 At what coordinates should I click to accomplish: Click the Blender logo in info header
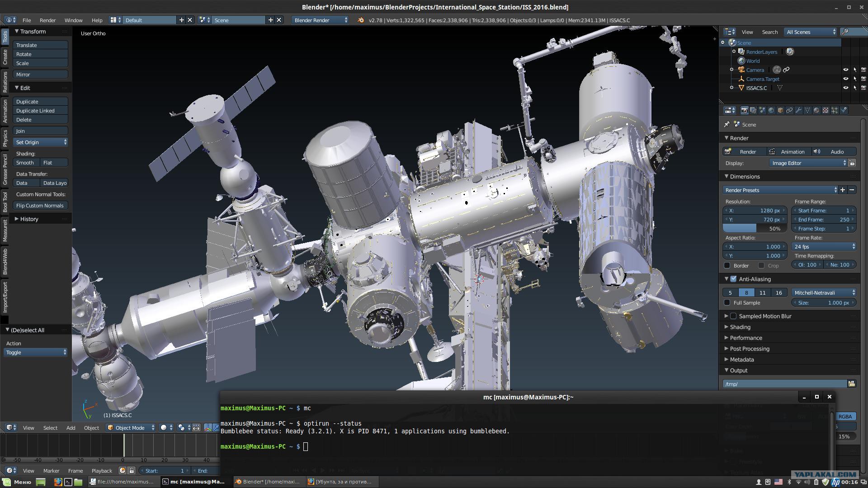(361, 20)
